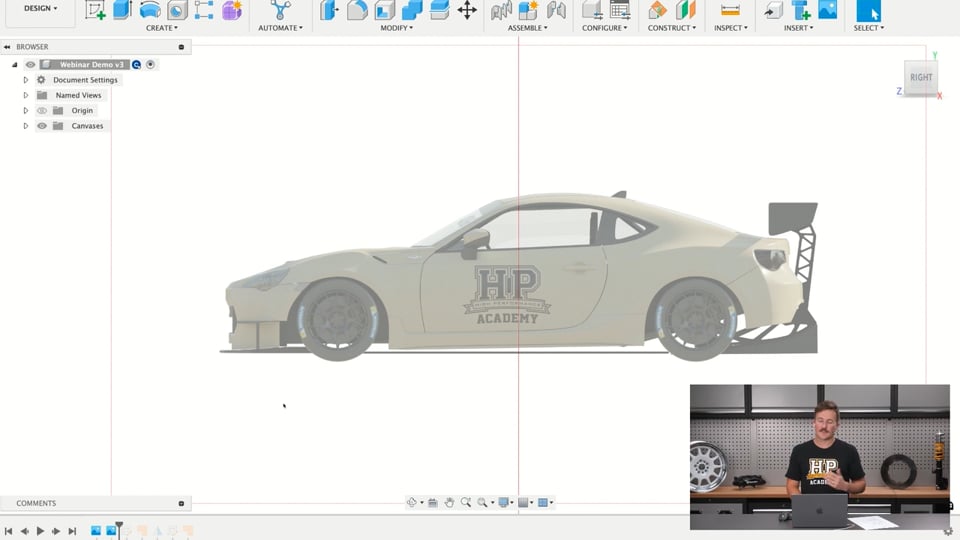
Task: Select the Fillet tool
Action: 357,10
